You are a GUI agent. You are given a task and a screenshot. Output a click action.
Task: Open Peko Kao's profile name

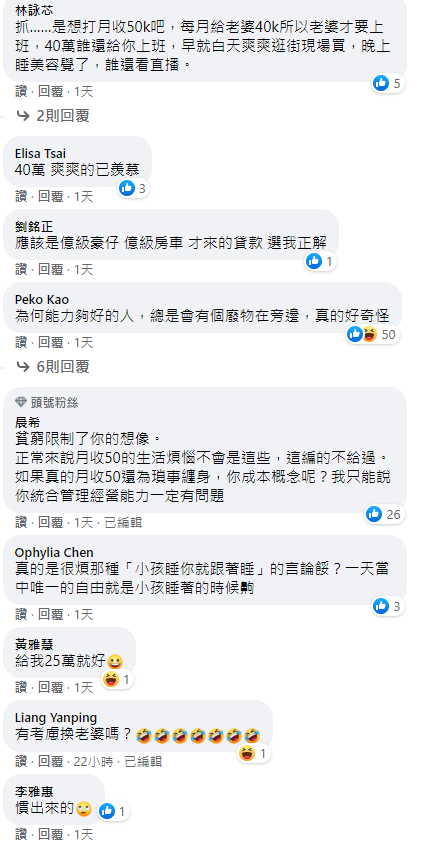pyautogui.click(x=41, y=300)
